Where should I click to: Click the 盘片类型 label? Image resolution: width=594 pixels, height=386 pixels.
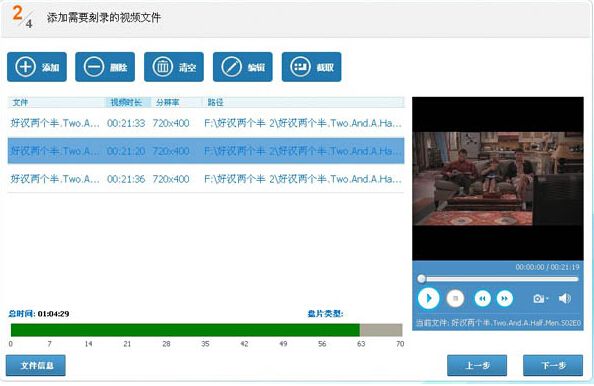(325, 314)
